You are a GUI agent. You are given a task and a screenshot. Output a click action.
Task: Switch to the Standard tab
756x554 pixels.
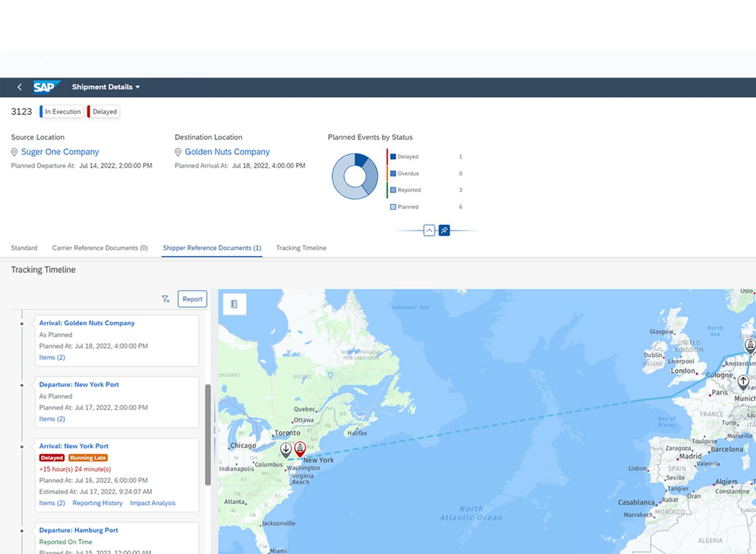tap(24, 248)
